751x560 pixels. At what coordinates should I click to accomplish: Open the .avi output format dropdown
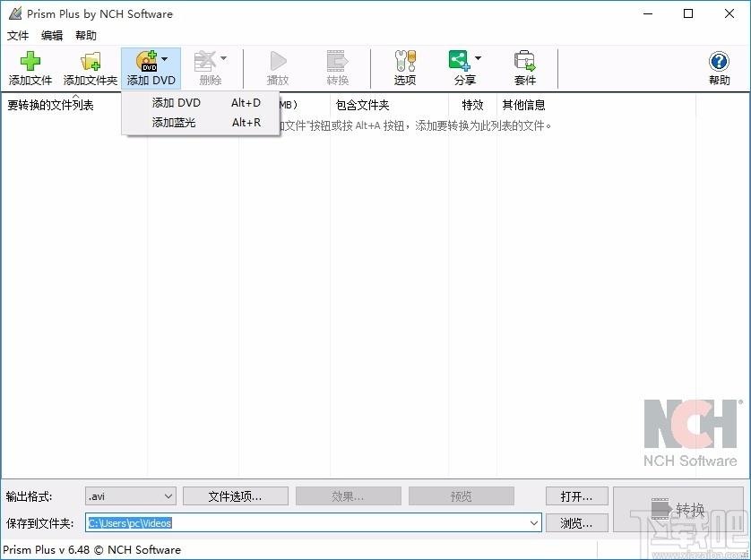click(x=131, y=496)
